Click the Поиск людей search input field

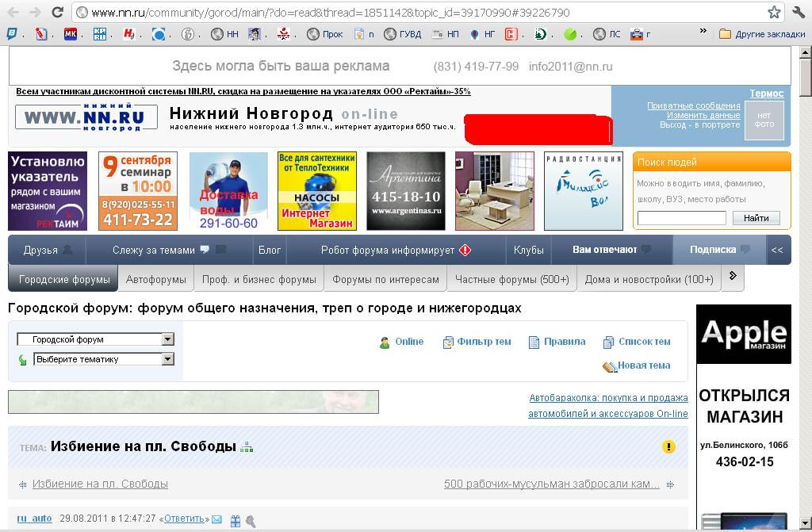click(681, 218)
